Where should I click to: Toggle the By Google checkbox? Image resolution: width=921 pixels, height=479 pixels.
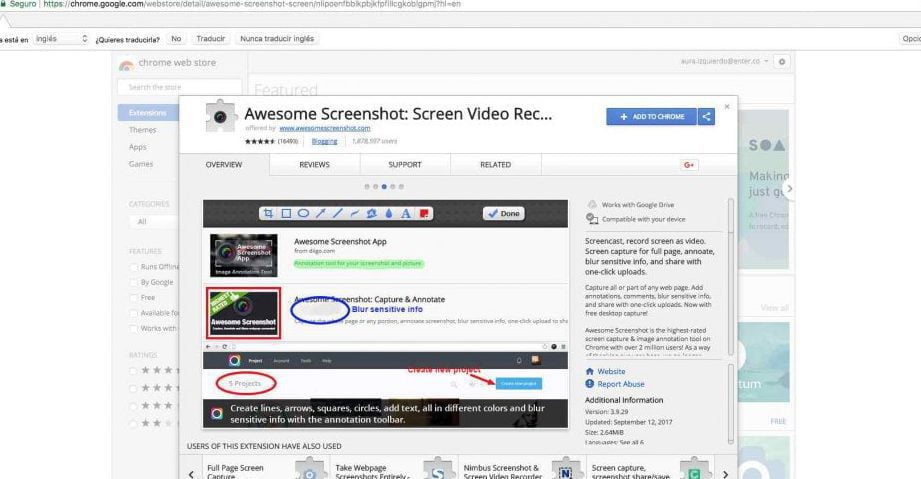pyautogui.click(x=133, y=282)
